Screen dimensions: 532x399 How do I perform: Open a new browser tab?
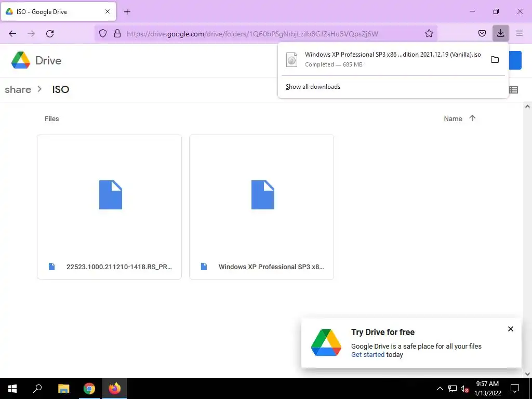[x=127, y=12]
